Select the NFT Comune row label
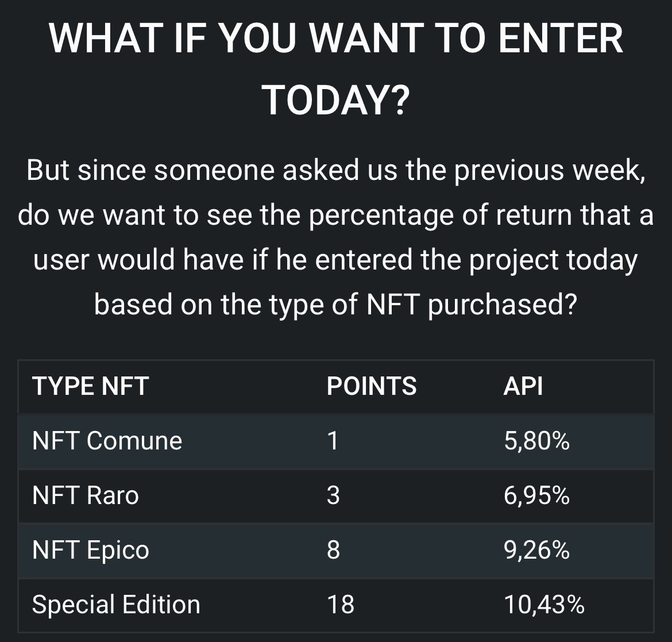 tap(107, 441)
